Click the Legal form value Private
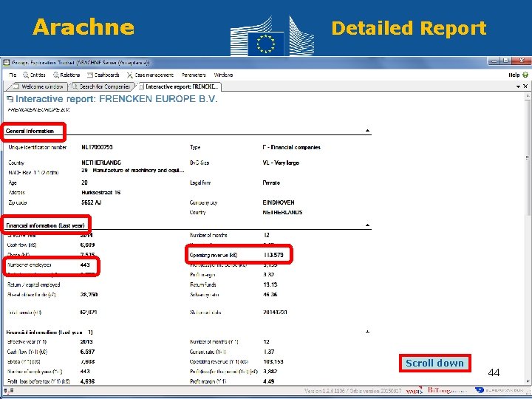Image resolution: width=532 pixels, height=399 pixels. point(271,183)
